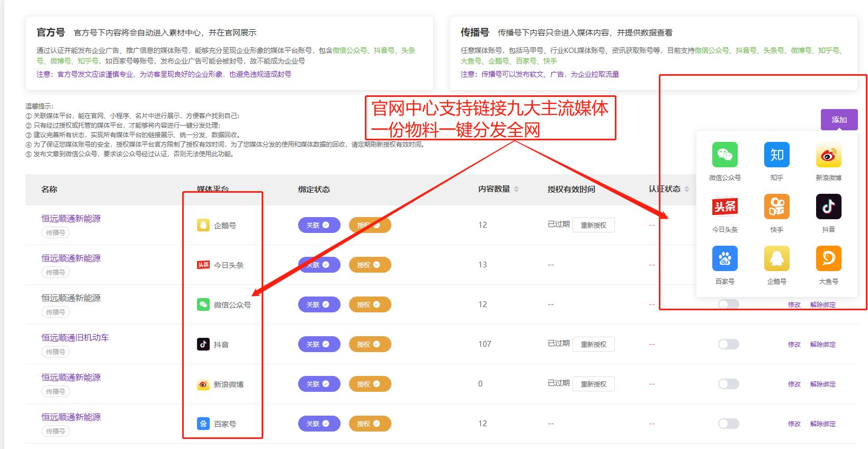Choose 知乎 icon in the add popup
Viewport: 868px width, 449px height.
pos(776,155)
